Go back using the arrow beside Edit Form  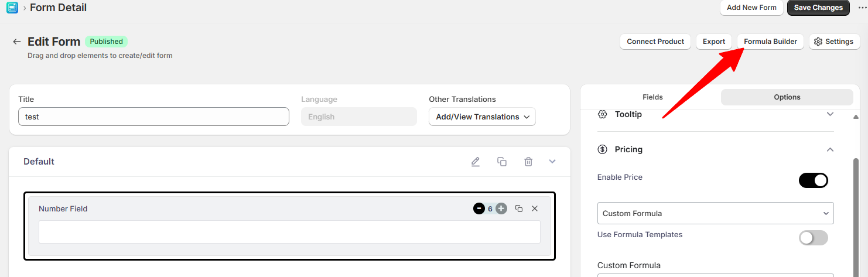tap(17, 42)
